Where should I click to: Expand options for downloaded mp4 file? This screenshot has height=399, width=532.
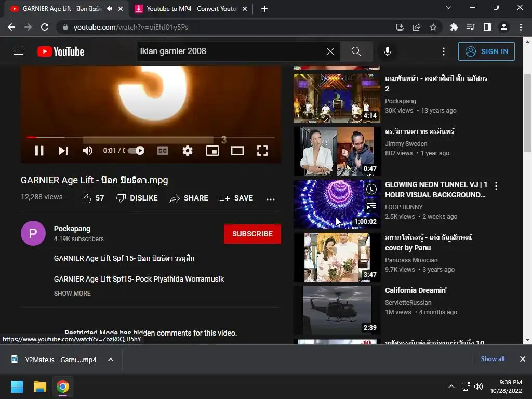[x=111, y=360]
